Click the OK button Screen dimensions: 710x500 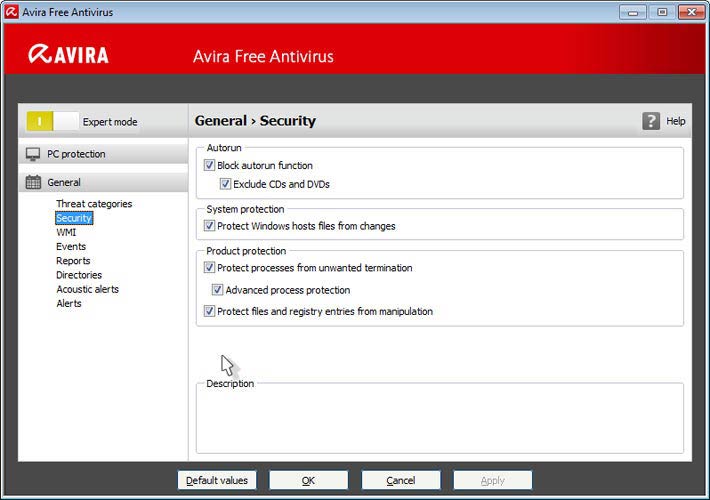pyautogui.click(x=308, y=480)
